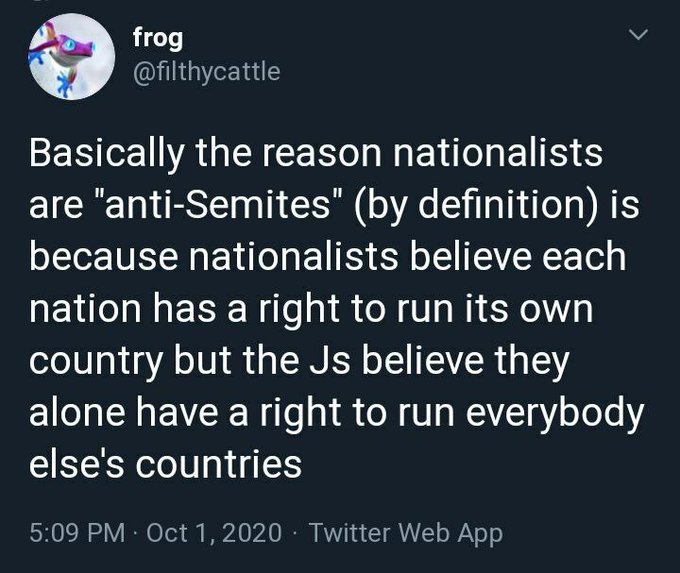Click the frog profile avatar picture

pos(71,56)
